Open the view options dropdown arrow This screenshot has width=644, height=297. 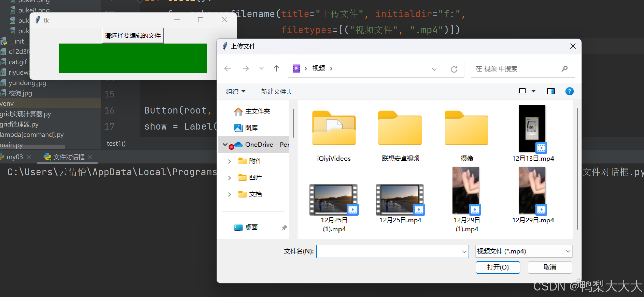(x=534, y=91)
